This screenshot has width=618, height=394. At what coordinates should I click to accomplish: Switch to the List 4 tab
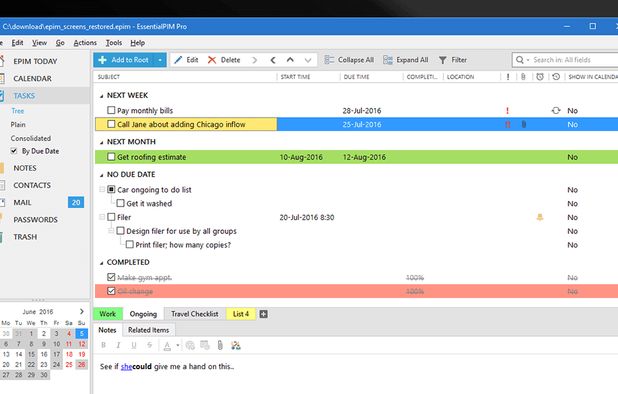click(x=241, y=314)
